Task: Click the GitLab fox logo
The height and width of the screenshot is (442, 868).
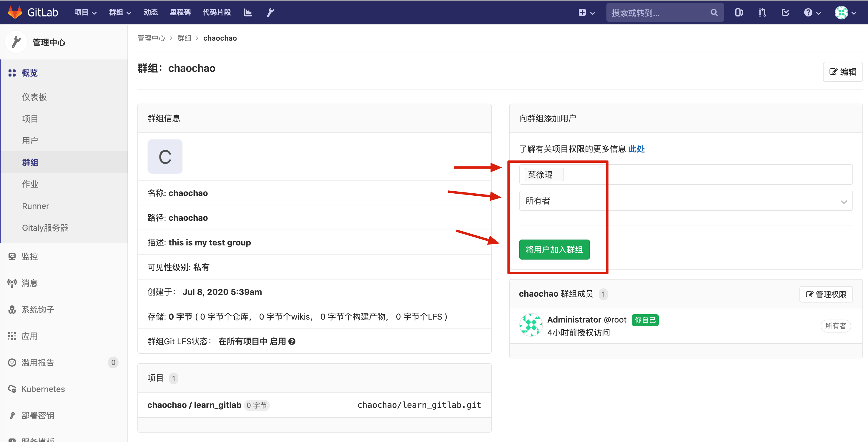Action: [x=15, y=12]
